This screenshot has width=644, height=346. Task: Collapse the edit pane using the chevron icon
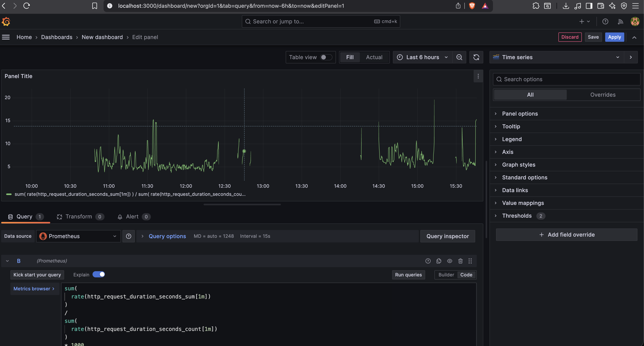[x=635, y=37]
